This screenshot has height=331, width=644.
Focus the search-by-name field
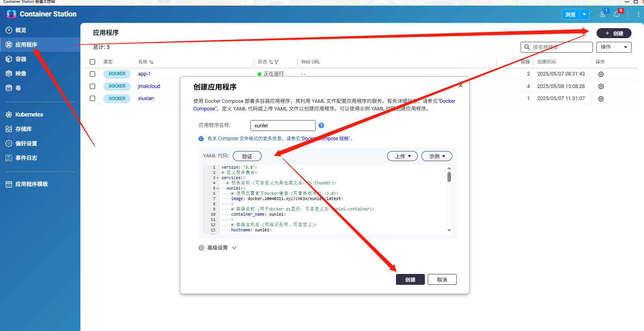(557, 47)
